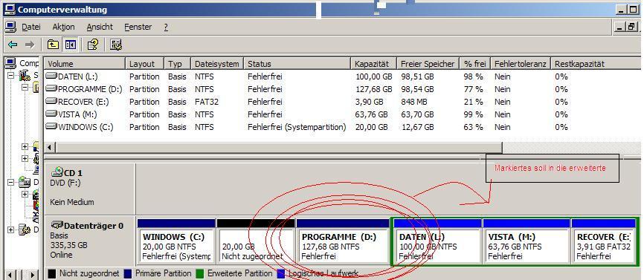Click the settings toolbar icon right of Help

[x=116, y=45]
